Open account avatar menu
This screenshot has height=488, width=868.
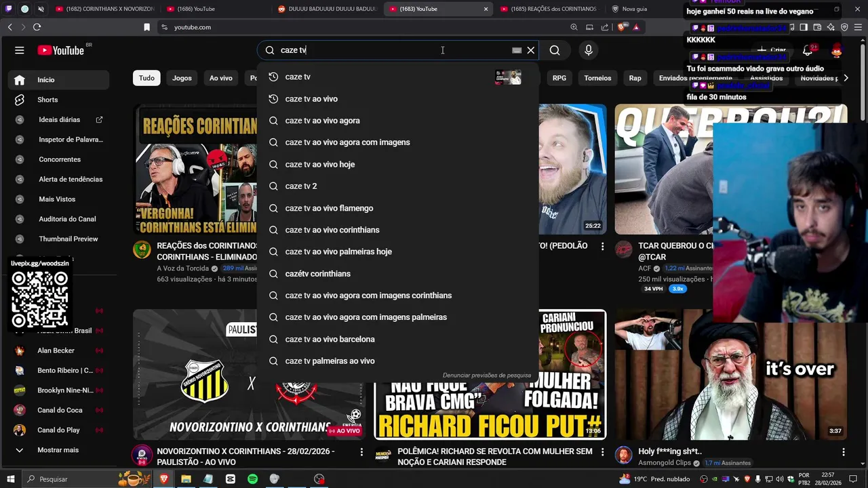837,50
